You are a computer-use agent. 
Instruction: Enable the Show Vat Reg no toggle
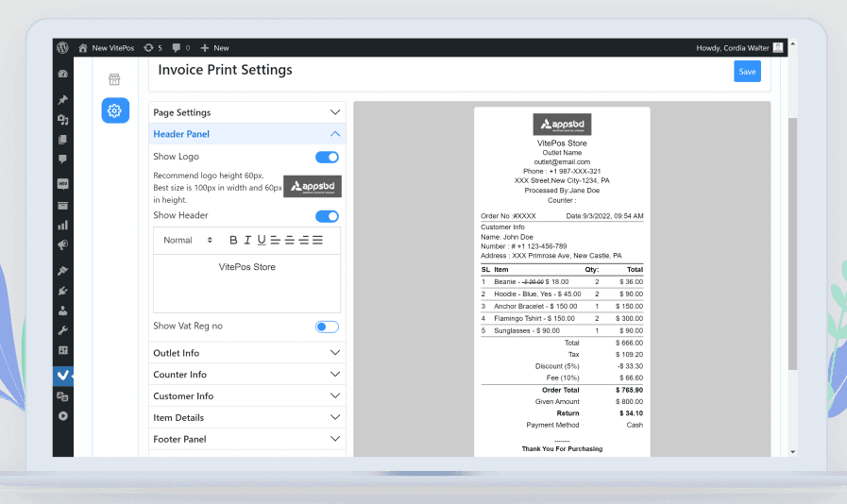point(327,327)
